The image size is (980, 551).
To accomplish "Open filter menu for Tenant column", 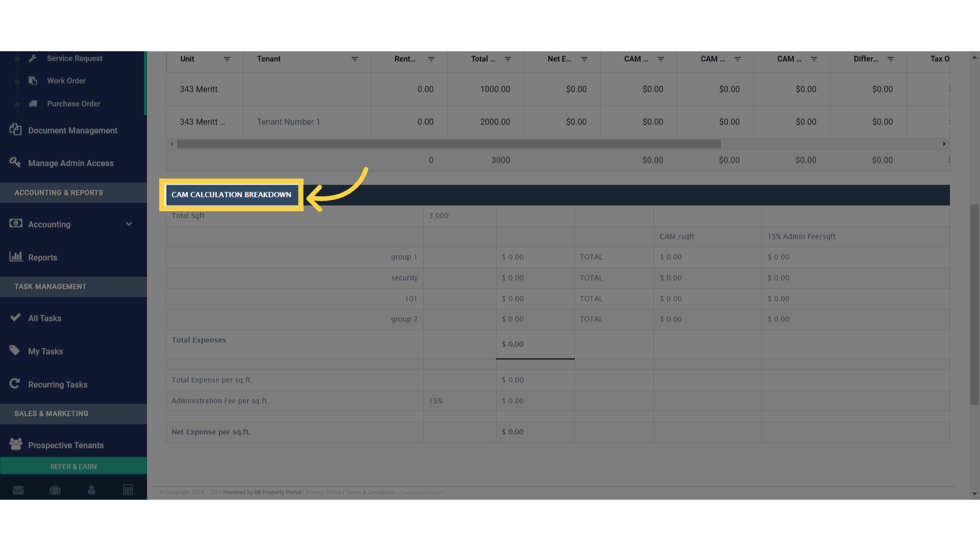I will click(x=355, y=59).
